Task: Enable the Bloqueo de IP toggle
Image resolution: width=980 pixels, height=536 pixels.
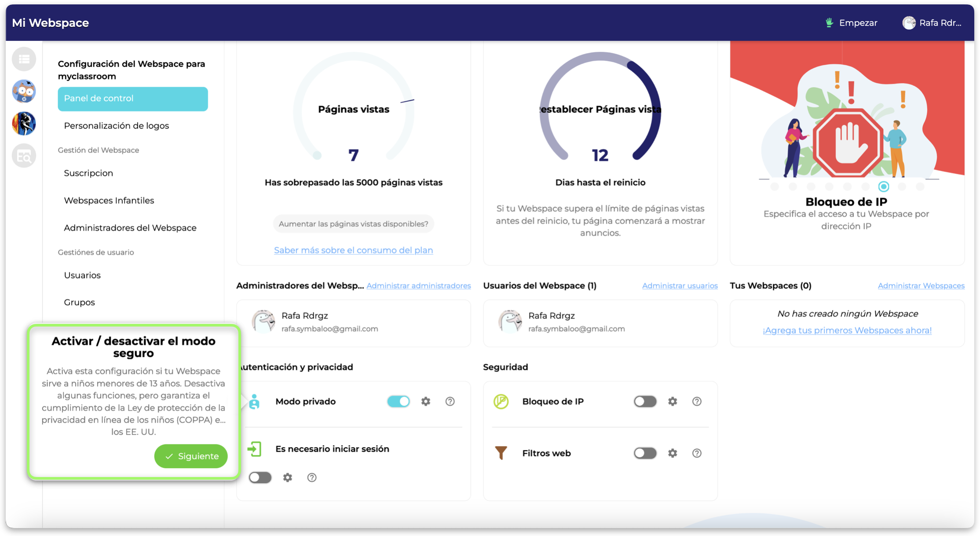Action: tap(645, 401)
